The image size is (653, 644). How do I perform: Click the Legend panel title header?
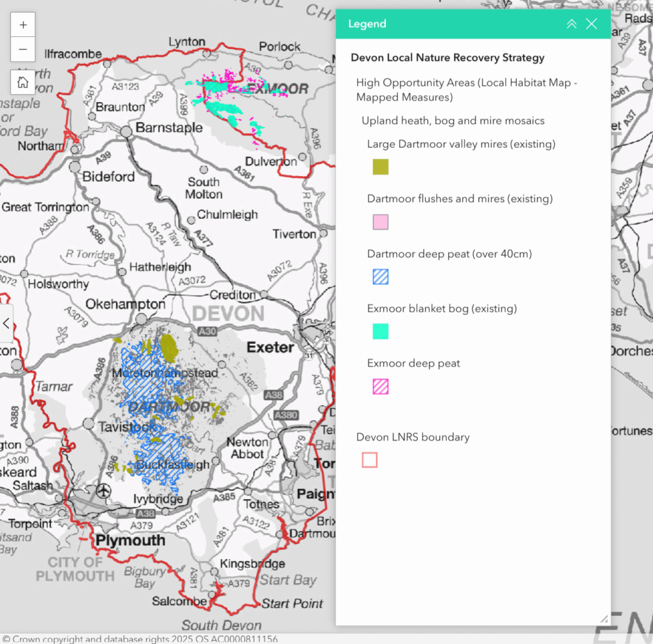(x=367, y=24)
